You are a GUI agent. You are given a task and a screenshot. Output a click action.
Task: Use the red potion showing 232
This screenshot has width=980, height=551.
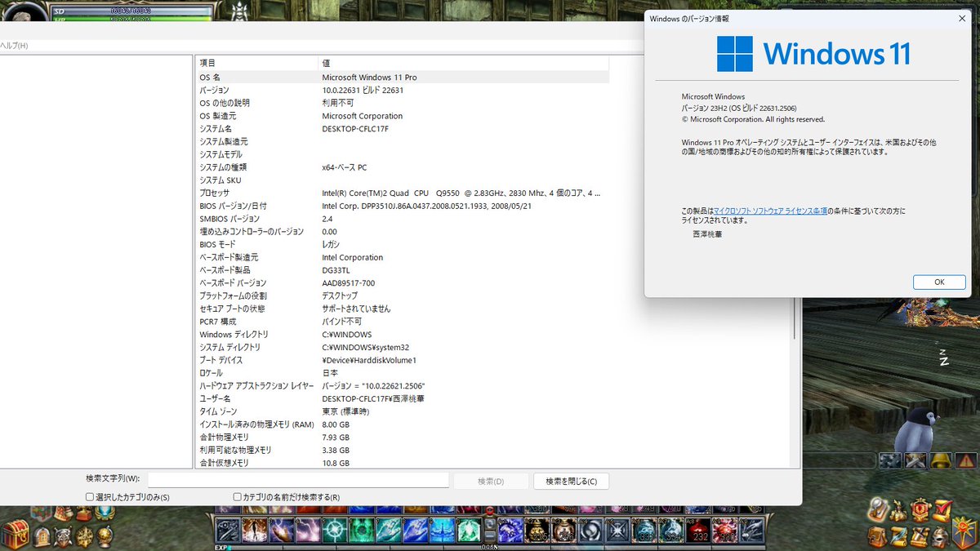698,530
